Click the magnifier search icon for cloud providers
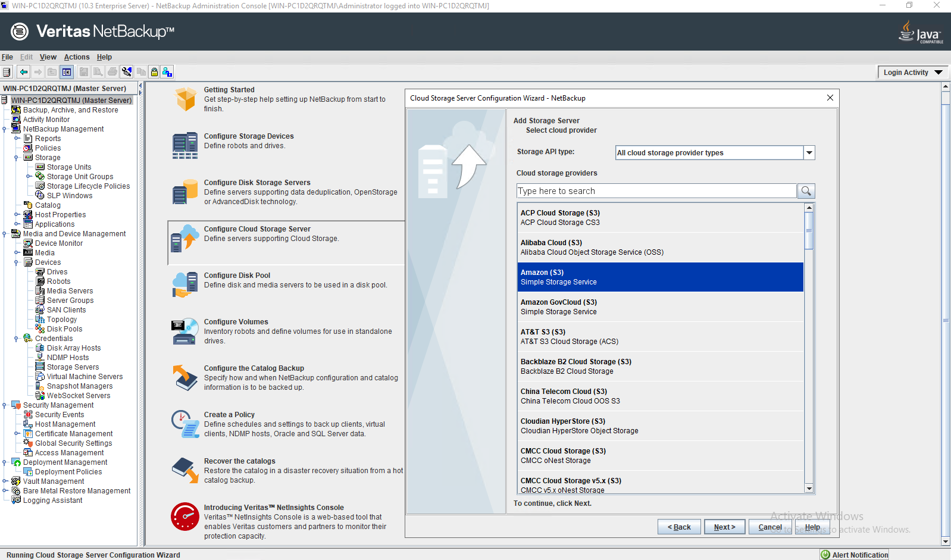 click(x=806, y=191)
